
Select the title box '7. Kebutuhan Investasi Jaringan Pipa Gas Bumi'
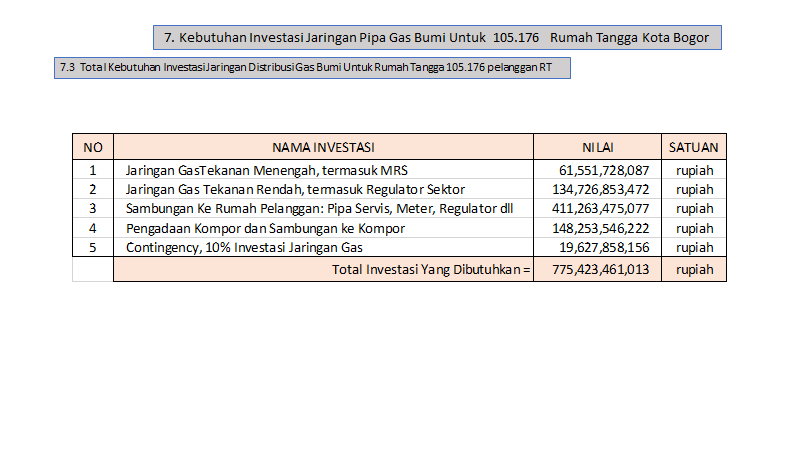(437, 37)
